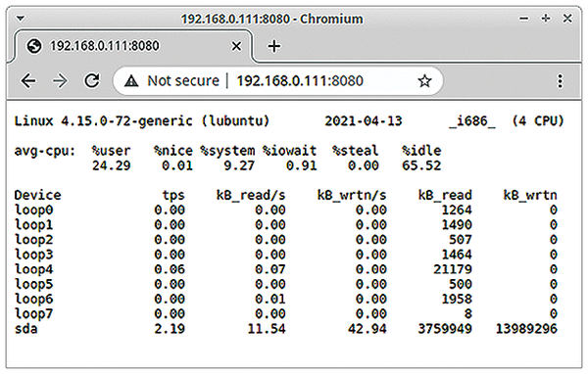Click the %user column header
The height and width of the screenshot is (374, 588).
click(x=112, y=151)
